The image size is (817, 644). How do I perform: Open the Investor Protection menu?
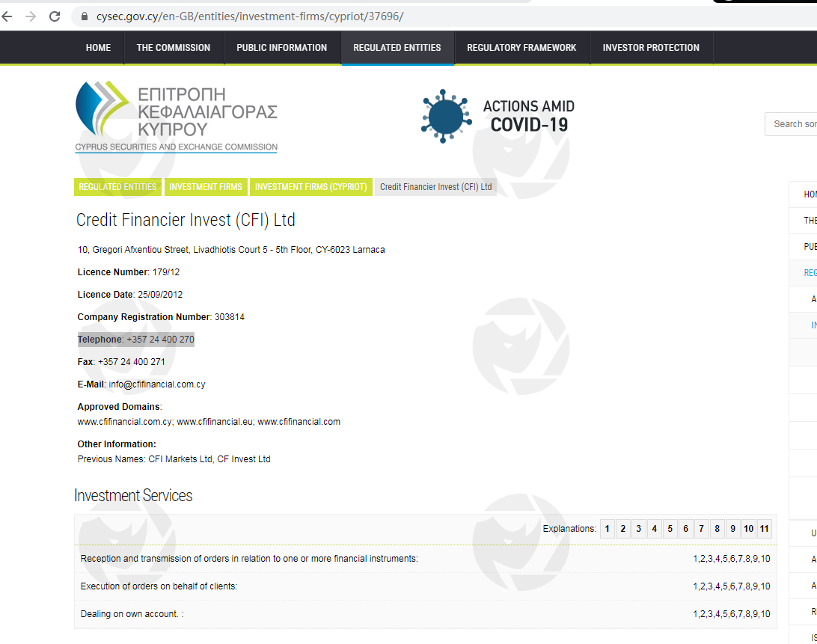(x=651, y=48)
